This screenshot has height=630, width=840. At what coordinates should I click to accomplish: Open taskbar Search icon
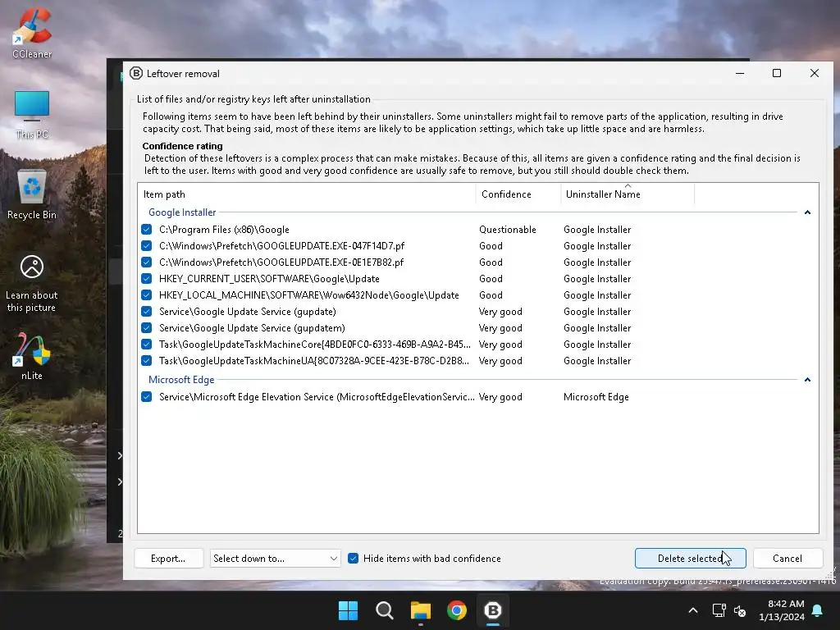[x=384, y=610]
